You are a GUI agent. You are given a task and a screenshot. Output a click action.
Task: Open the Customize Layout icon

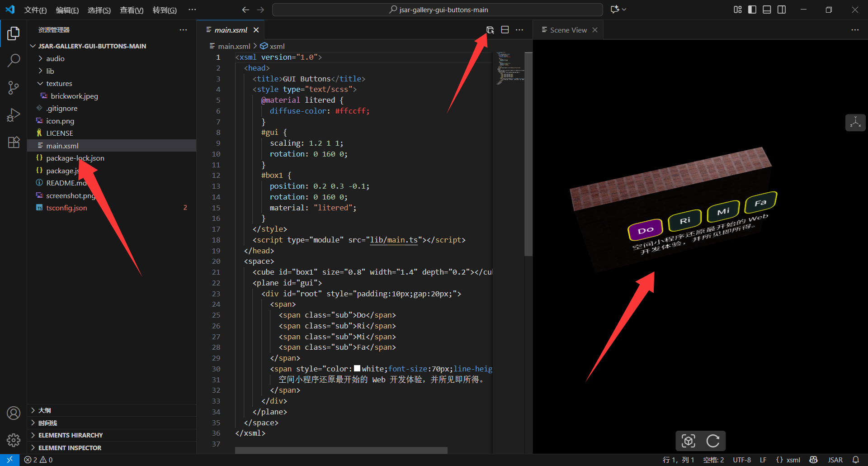(x=738, y=10)
